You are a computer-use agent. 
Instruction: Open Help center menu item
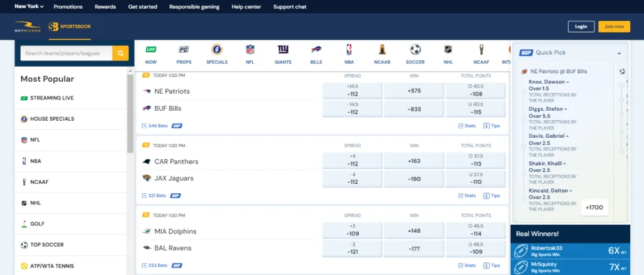click(x=247, y=6)
